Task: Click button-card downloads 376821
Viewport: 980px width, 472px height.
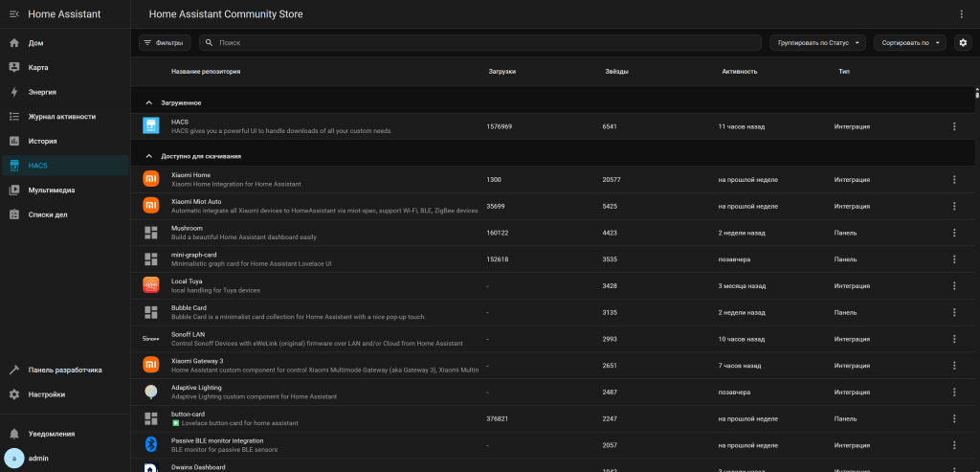Action: [498, 418]
